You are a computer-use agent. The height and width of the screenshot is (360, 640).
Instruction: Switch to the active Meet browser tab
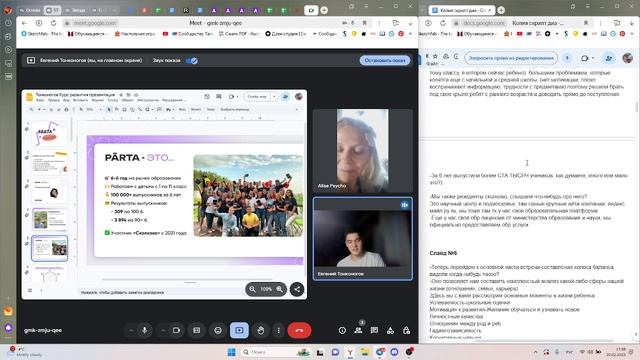coord(311,10)
